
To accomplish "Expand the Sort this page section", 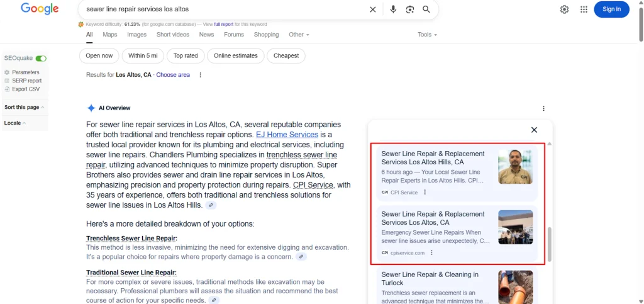I will tap(24, 108).
